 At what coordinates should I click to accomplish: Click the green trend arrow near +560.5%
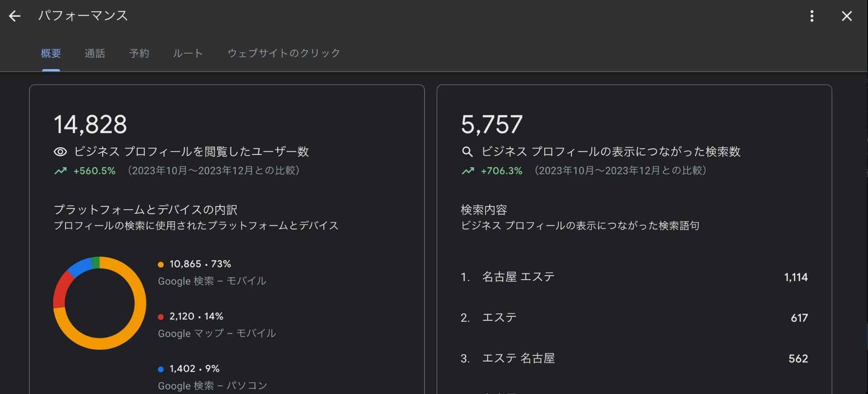[x=61, y=171]
